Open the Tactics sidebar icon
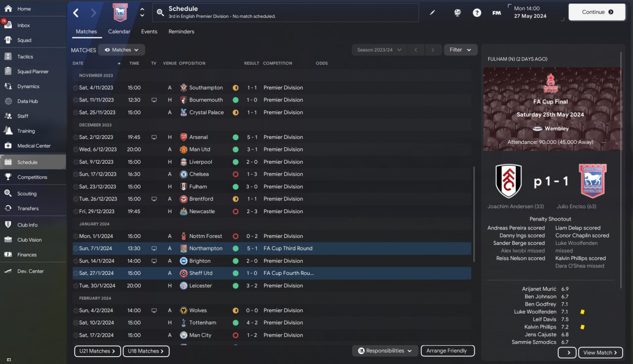Viewport: 633px width, 364px height. click(8, 56)
